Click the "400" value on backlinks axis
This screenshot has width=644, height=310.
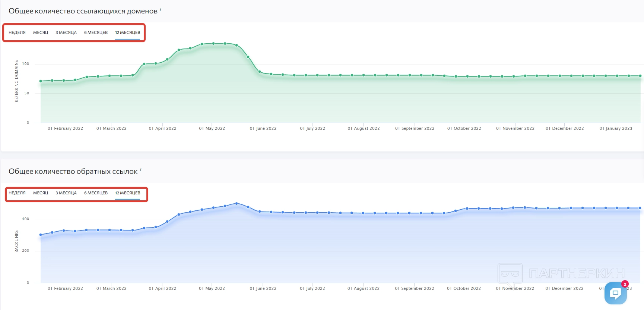[26, 219]
